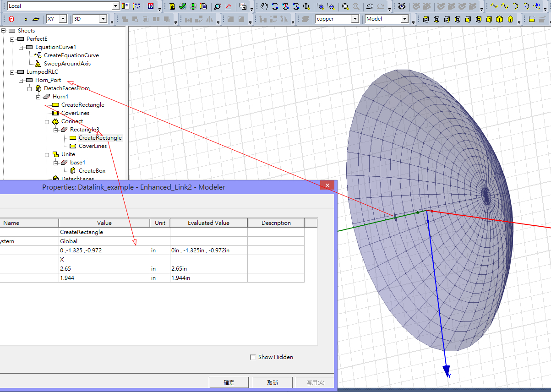Screen dimensions: 551x392
Task: Click the Fit All zoom icon
Action: (345, 6)
